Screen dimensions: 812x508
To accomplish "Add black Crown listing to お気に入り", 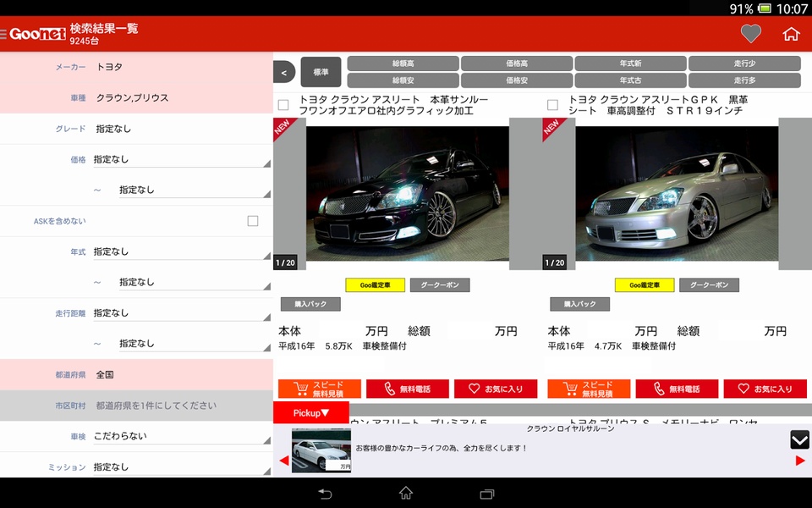I will (x=496, y=389).
